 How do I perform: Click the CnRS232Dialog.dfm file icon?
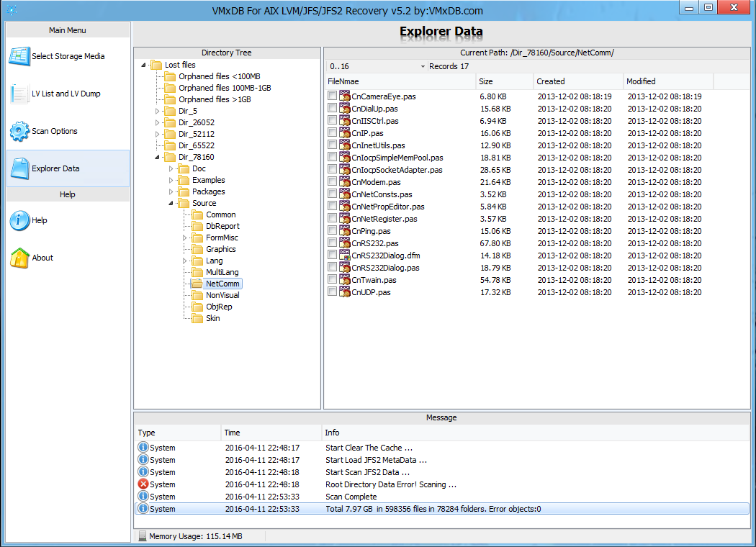pyautogui.click(x=344, y=255)
